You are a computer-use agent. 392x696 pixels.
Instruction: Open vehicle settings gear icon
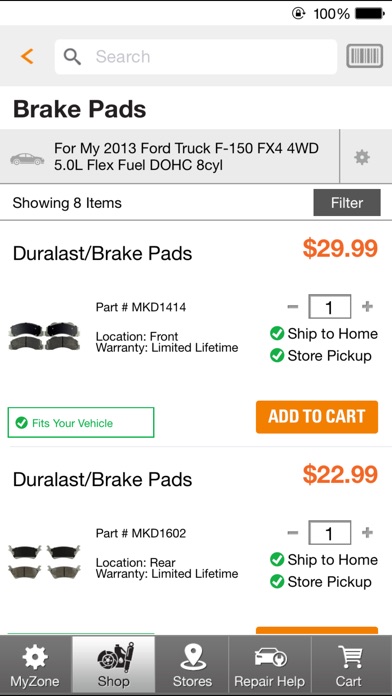point(362,157)
